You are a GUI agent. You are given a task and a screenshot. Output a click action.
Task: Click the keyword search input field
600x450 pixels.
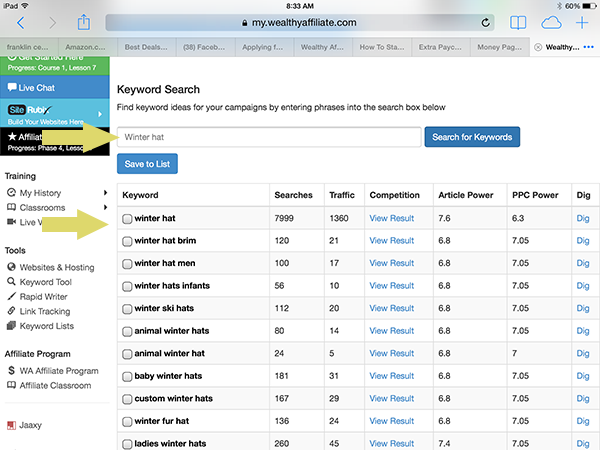point(269,137)
